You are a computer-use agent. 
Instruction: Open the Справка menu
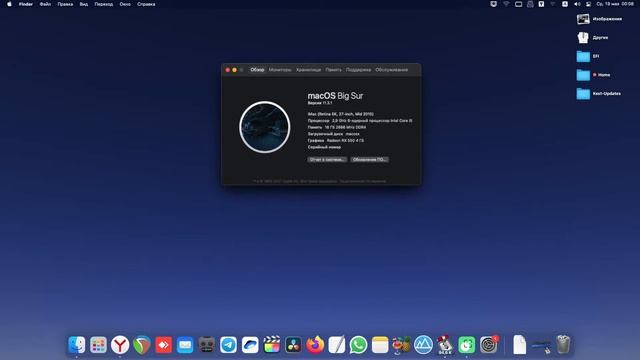coord(146,4)
